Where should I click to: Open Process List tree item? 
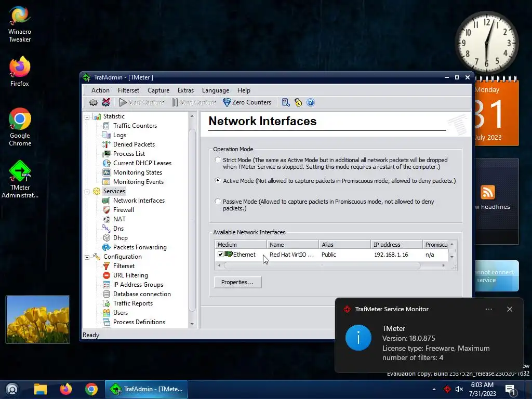pyautogui.click(x=129, y=154)
